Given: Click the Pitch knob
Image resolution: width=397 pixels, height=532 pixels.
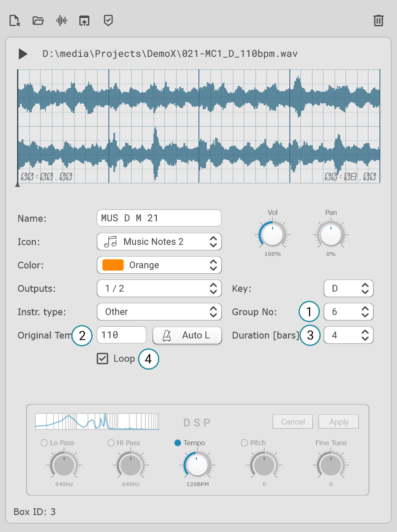Looking at the screenshot, I should pyautogui.click(x=264, y=465).
